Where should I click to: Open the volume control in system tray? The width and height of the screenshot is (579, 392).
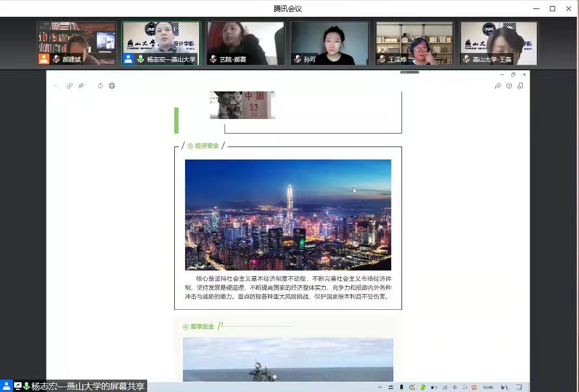(455, 387)
